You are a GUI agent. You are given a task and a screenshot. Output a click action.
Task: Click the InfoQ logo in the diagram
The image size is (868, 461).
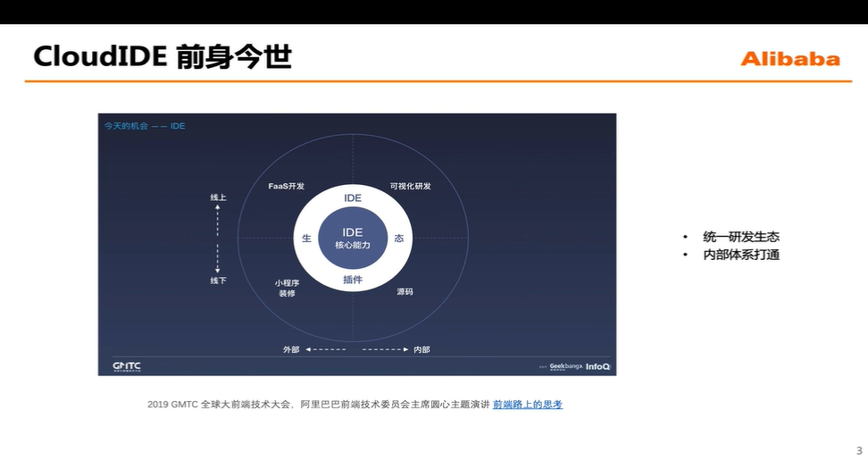pyautogui.click(x=597, y=367)
